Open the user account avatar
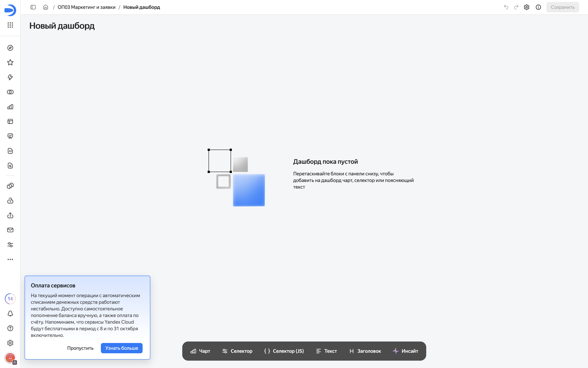The height and width of the screenshot is (368, 588). 10,358
